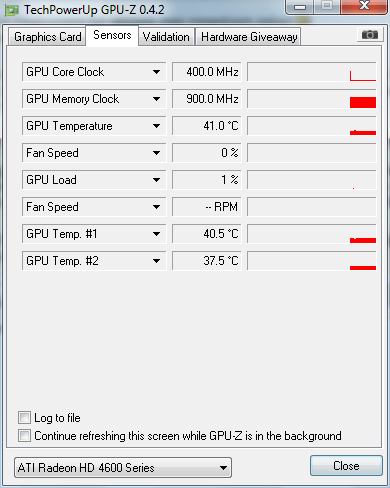
Task: Expand the GPU Memory Clock dropdown
Action: (x=94, y=99)
